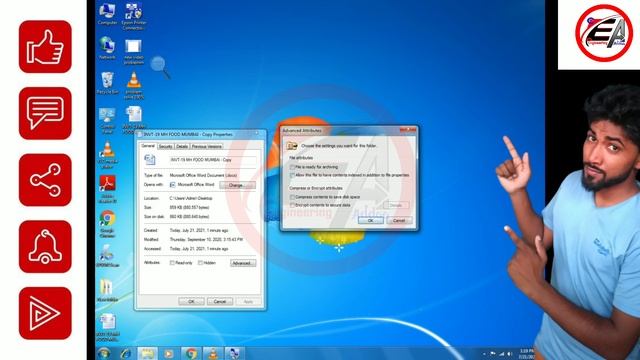
Task: Toggle the Hidden attribute checkbox
Action: point(200,263)
